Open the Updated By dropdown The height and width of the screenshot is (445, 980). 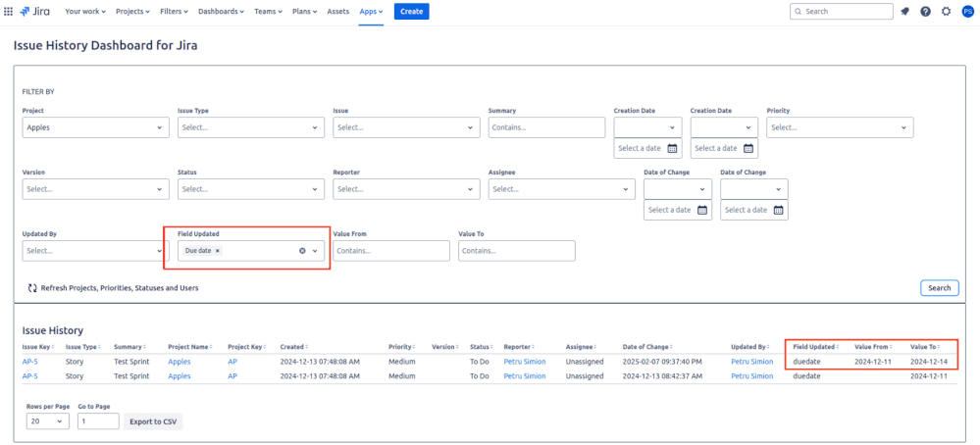click(x=95, y=250)
